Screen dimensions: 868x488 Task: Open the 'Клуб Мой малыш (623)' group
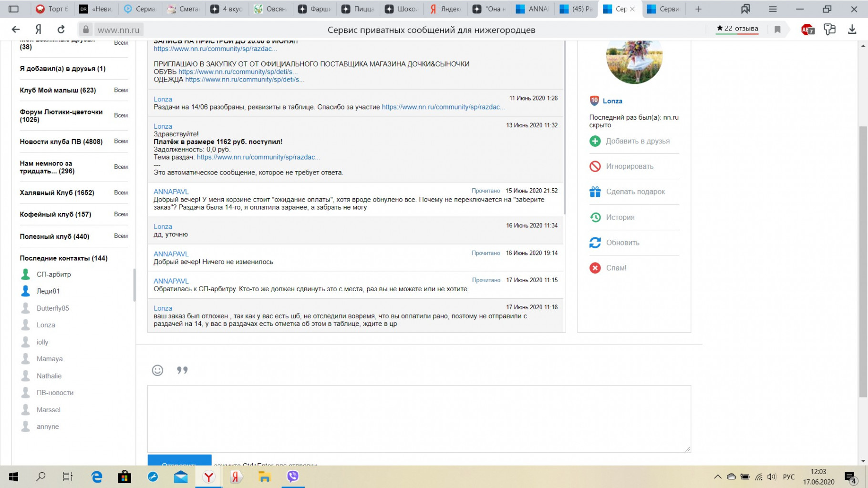tap(58, 90)
